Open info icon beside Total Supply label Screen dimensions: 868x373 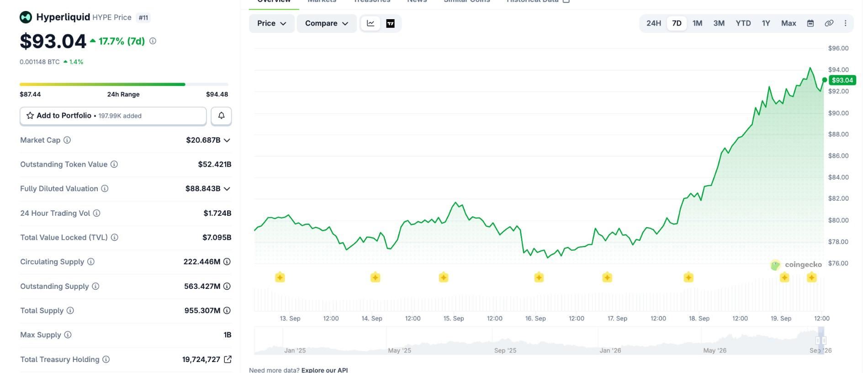(70, 310)
